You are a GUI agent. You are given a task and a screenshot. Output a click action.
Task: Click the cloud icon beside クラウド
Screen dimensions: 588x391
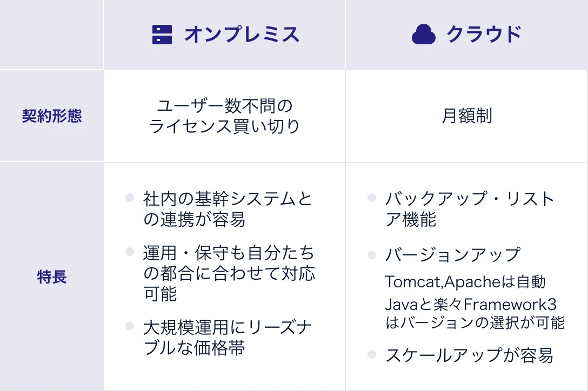(423, 35)
